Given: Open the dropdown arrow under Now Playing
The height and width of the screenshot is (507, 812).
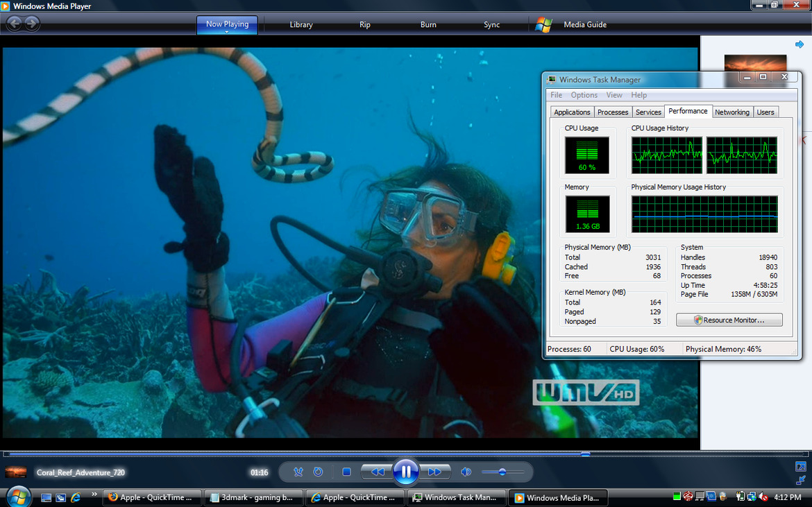Looking at the screenshot, I should [227, 32].
